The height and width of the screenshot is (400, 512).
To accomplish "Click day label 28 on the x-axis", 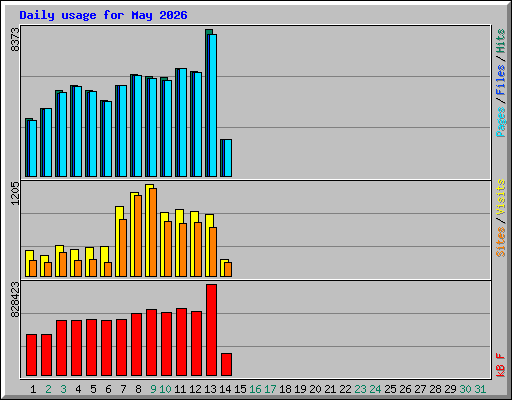I will [435, 389].
